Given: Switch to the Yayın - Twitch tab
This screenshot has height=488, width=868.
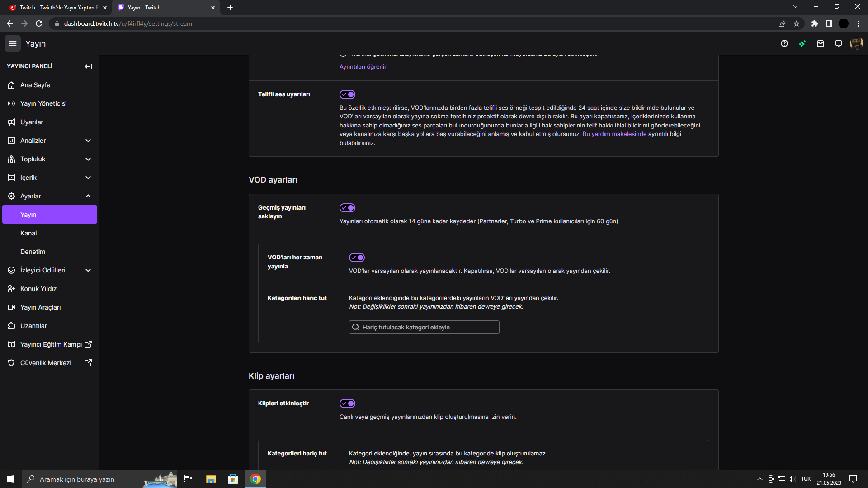Looking at the screenshot, I should tap(166, 8).
